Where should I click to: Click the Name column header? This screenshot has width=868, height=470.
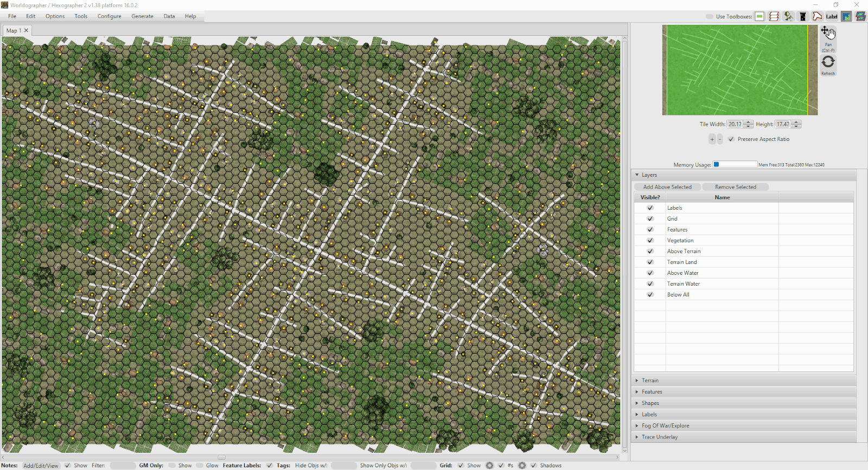pyautogui.click(x=722, y=197)
